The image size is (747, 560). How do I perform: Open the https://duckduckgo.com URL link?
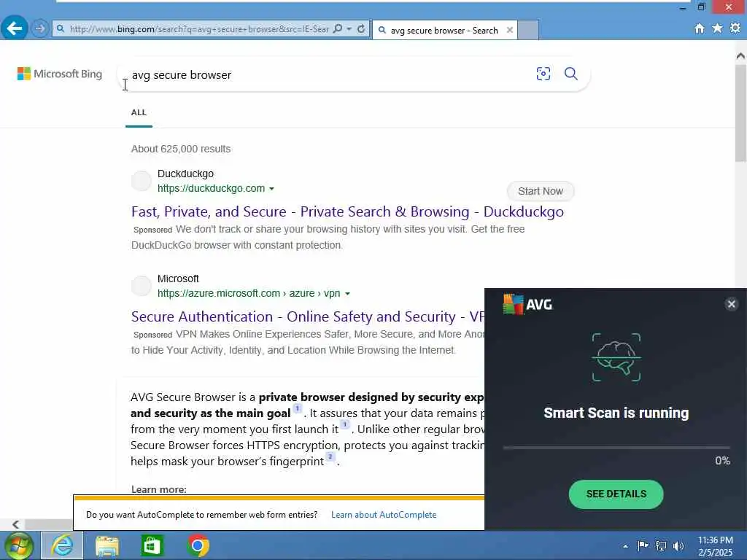click(211, 189)
